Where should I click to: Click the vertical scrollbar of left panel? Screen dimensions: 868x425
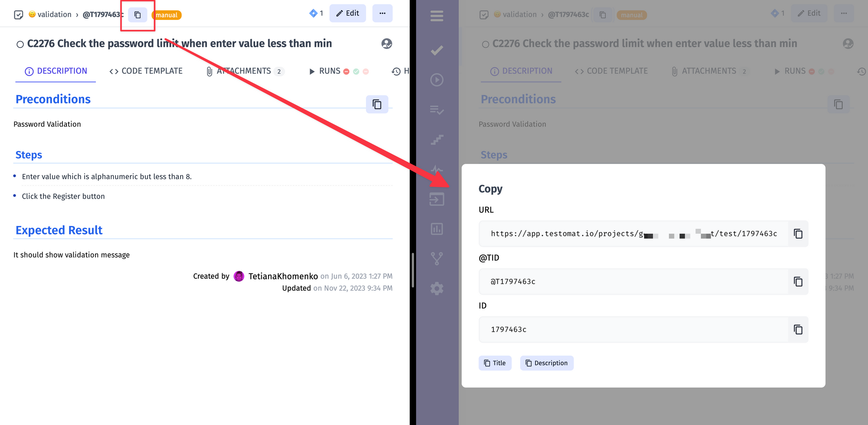tap(413, 270)
